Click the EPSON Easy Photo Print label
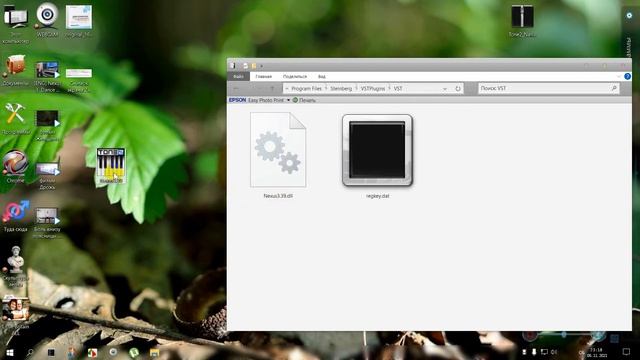 point(256,100)
